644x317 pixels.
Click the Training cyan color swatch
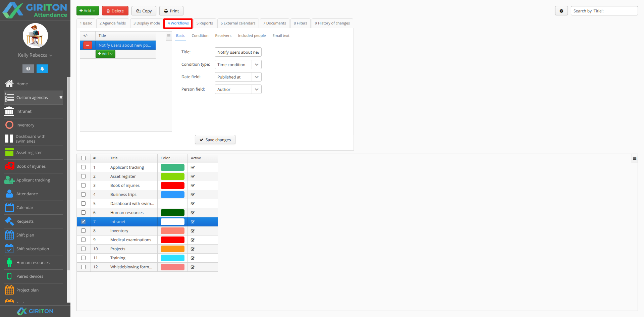pyautogui.click(x=172, y=258)
